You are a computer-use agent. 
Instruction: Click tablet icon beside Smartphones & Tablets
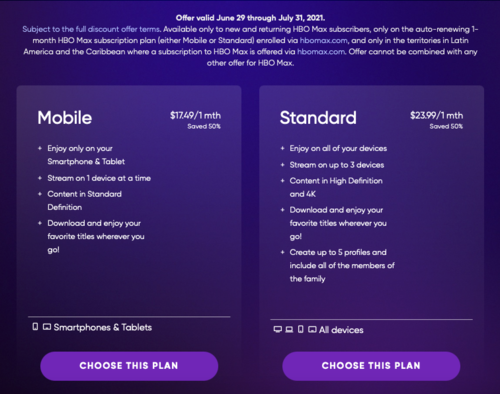pyautogui.click(x=47, y=327)
